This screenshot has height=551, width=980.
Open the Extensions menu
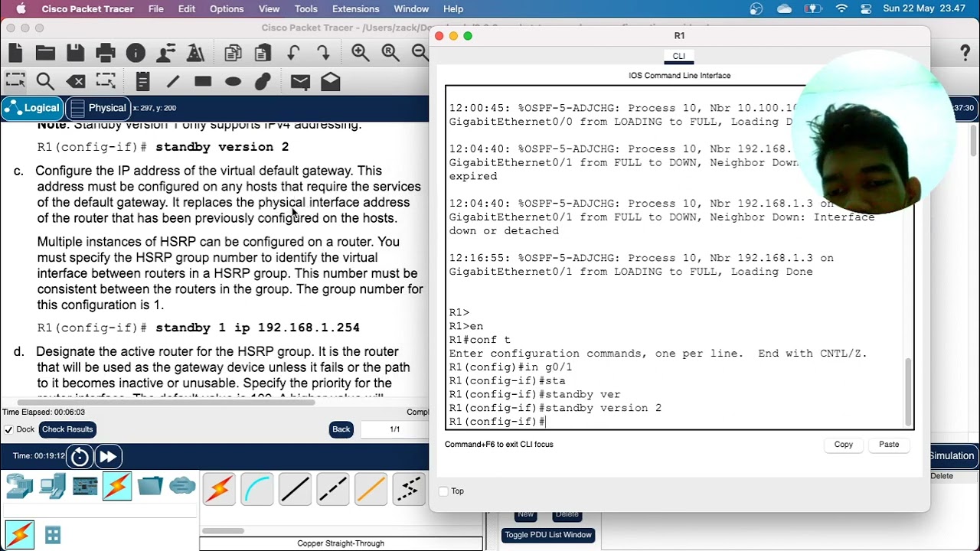355,8
